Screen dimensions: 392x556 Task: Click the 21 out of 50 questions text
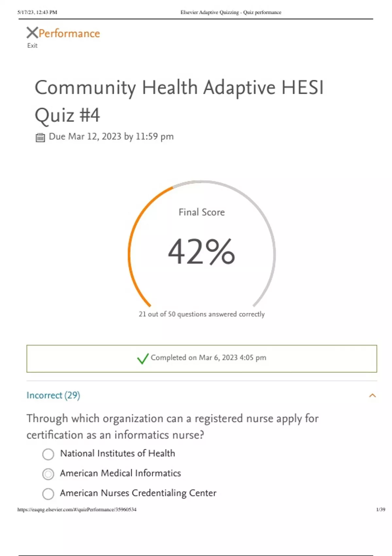click(202, 314)
